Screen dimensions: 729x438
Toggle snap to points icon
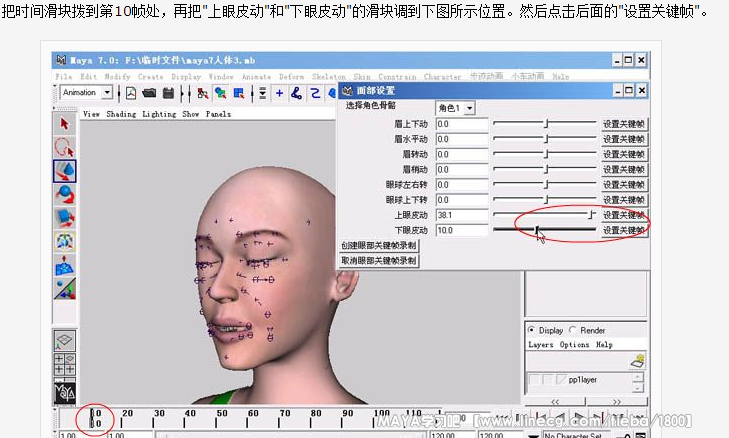point(316,93)
